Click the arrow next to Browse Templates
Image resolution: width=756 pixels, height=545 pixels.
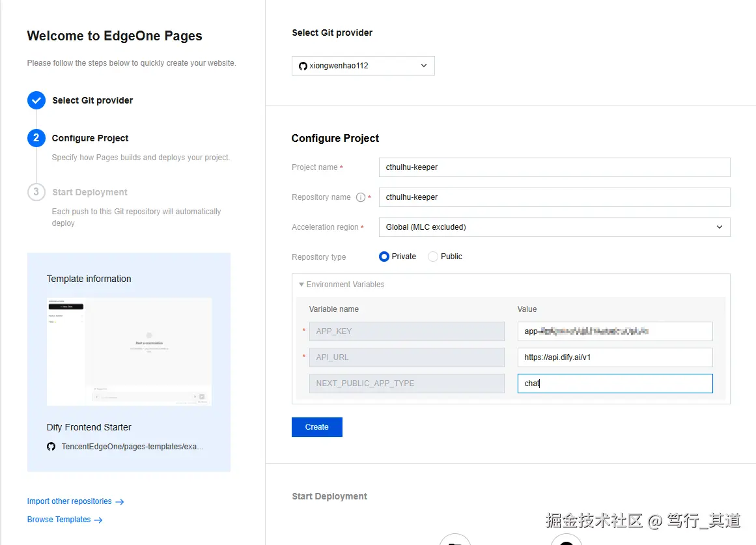pos(98,520)
